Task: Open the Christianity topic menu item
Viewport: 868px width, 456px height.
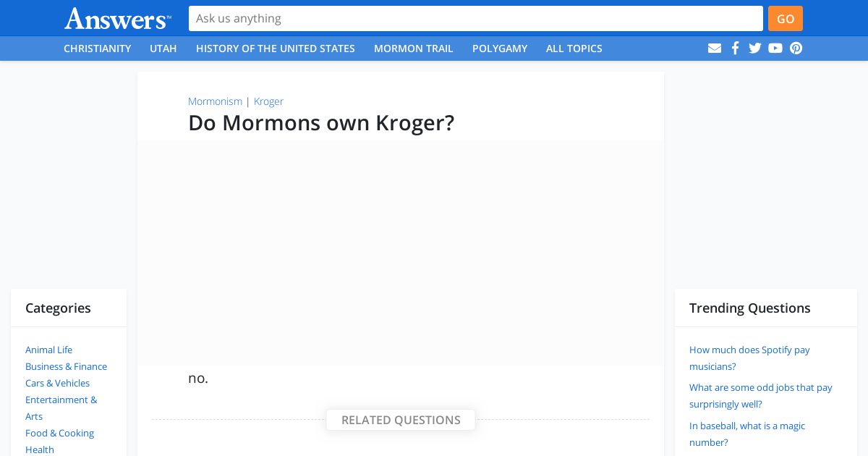Action: tap(98, 48)
